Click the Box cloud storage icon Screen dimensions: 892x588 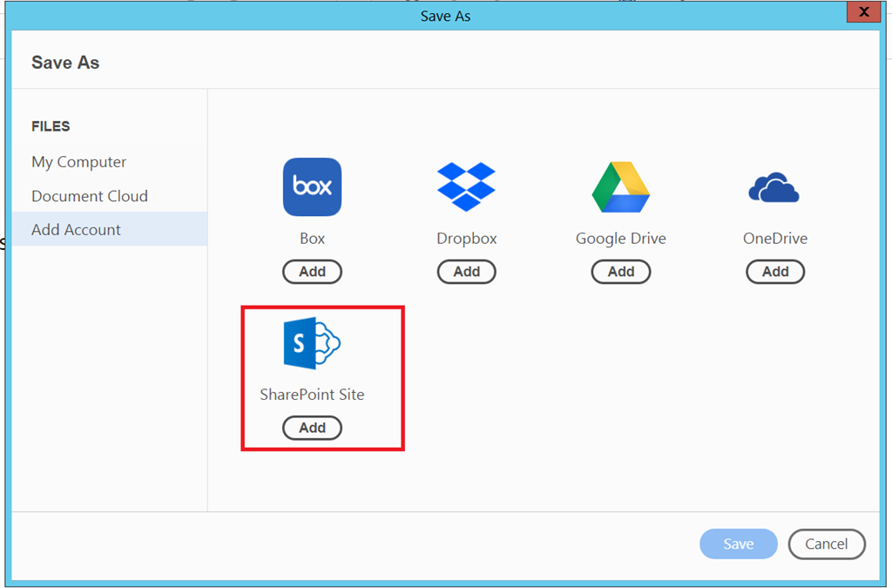coord(313,187)
